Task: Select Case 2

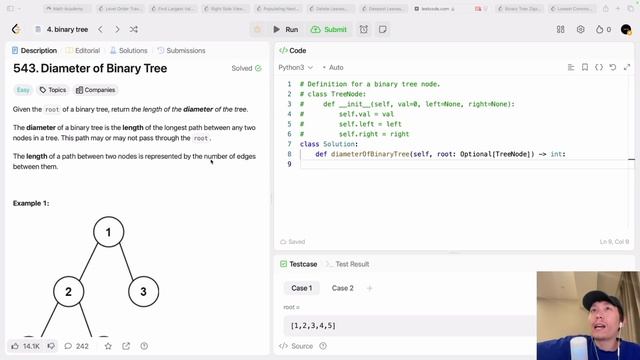Action: click(342, 288)
